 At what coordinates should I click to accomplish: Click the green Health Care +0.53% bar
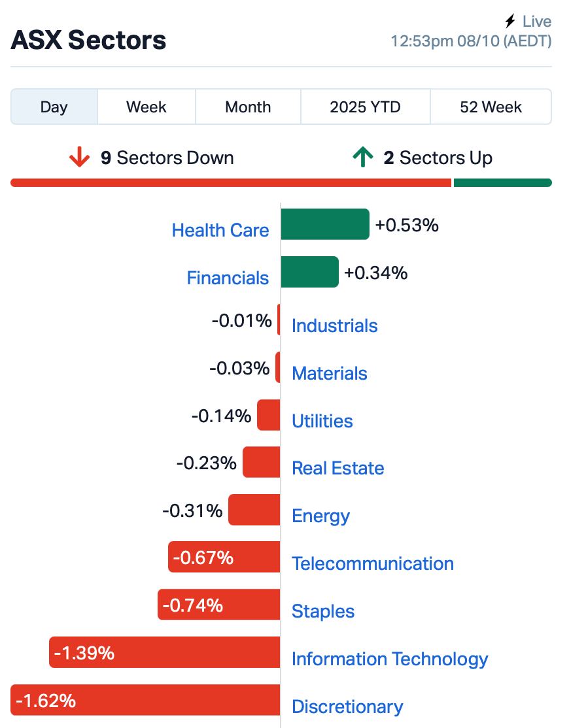325,224
